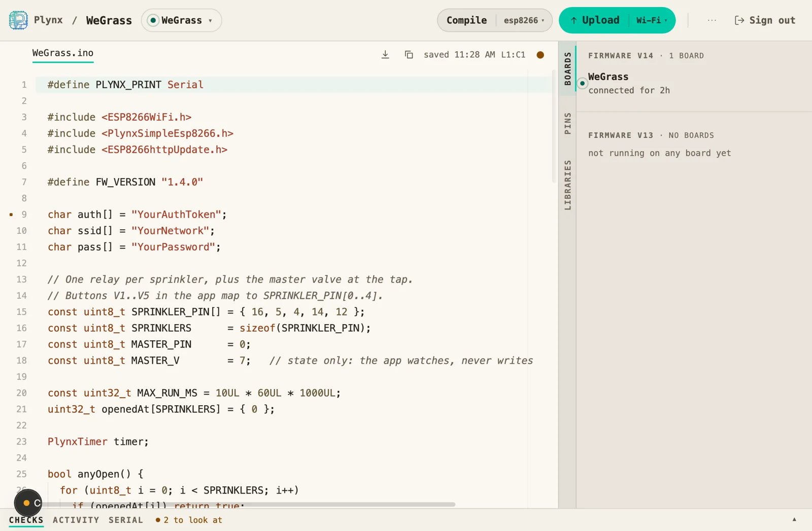812x531 pixels.
Task: Open the esp8266 board type dropdown
Action: (524, 20)
